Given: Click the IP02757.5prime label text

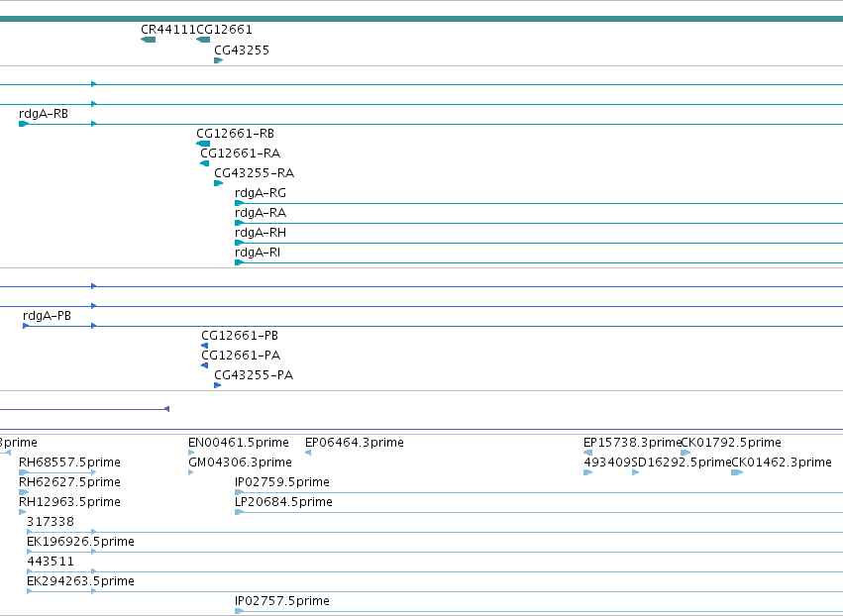Looking at the screenshot, I should [x=282, y=601].
